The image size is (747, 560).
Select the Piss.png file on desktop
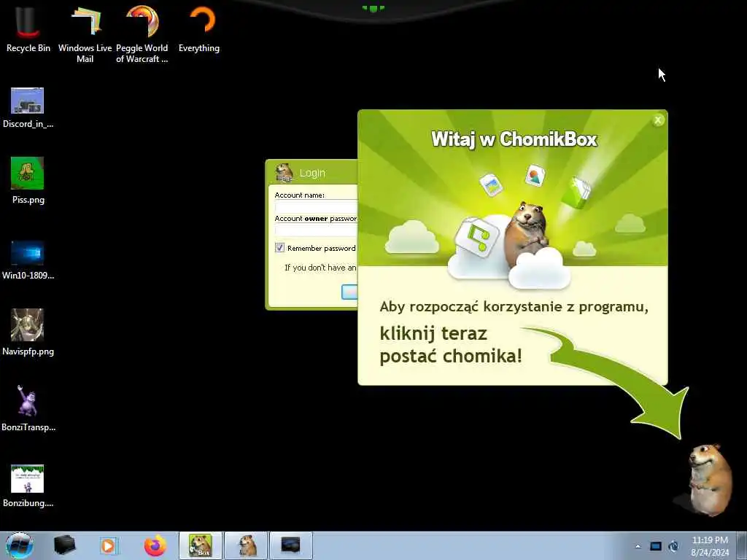(x=28, y=181)
